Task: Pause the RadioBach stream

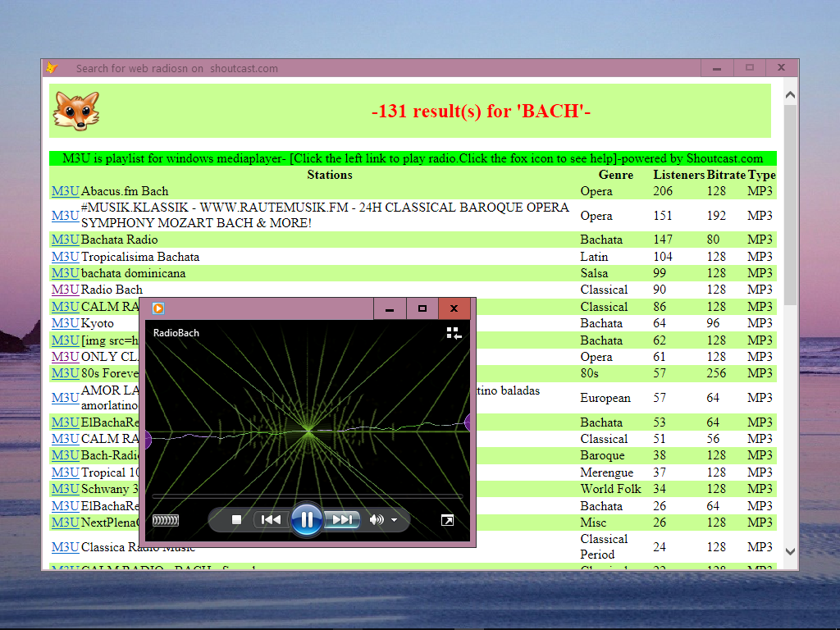Action: [307, 519]
